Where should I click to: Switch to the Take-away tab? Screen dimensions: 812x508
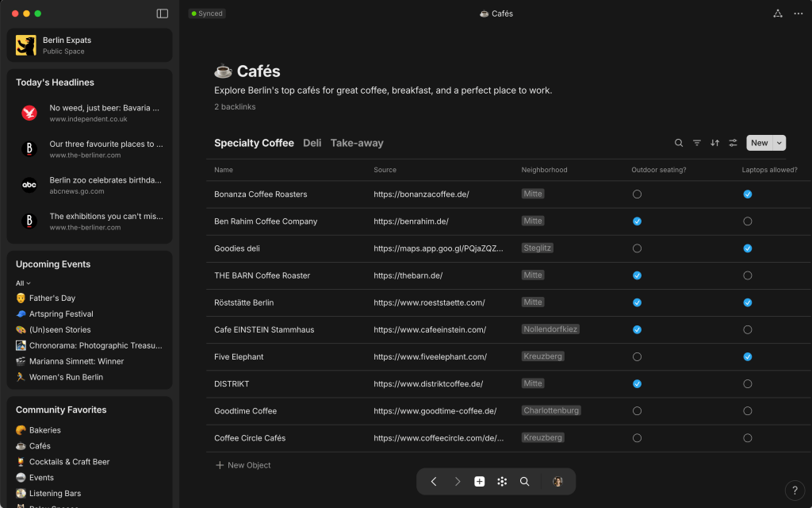pos(357,143)
